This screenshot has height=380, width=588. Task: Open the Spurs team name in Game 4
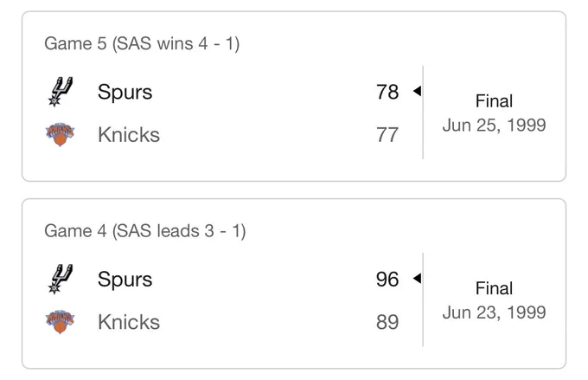pos(125,280)
